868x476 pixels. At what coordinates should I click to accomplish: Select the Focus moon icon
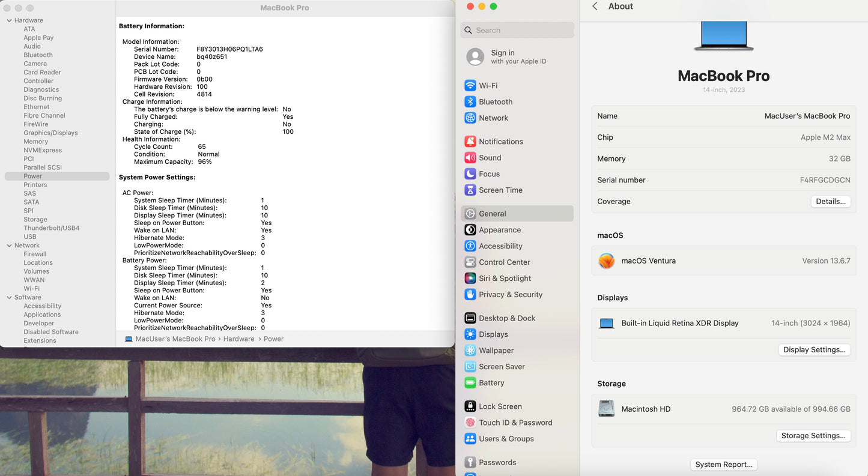[470, 174]
